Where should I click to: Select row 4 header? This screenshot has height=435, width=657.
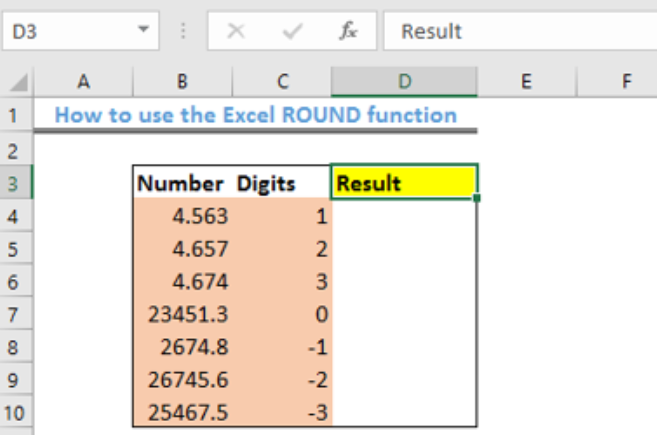16,216
